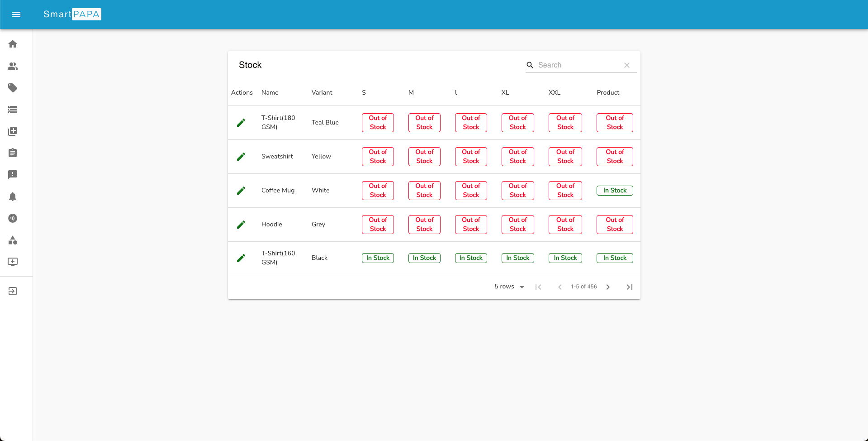This screenshot has height=441, width=868.
Task: Click the feedback message icon
Action: coord(13,175)
